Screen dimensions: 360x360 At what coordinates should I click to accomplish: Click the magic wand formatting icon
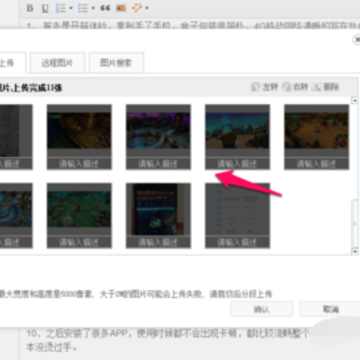[x=137, y=8]
